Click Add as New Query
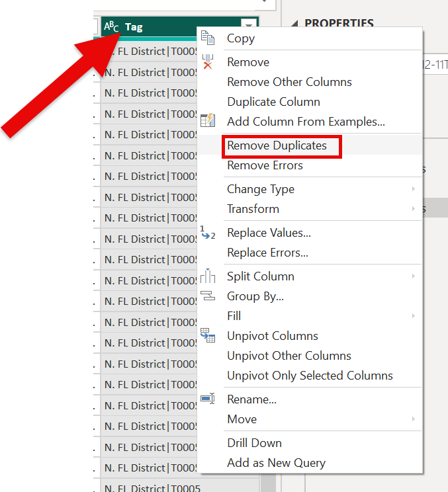 276,463
